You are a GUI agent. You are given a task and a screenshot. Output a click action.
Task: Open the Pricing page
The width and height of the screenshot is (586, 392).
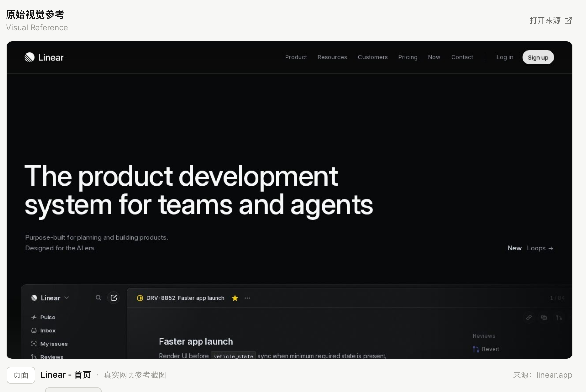408,57
